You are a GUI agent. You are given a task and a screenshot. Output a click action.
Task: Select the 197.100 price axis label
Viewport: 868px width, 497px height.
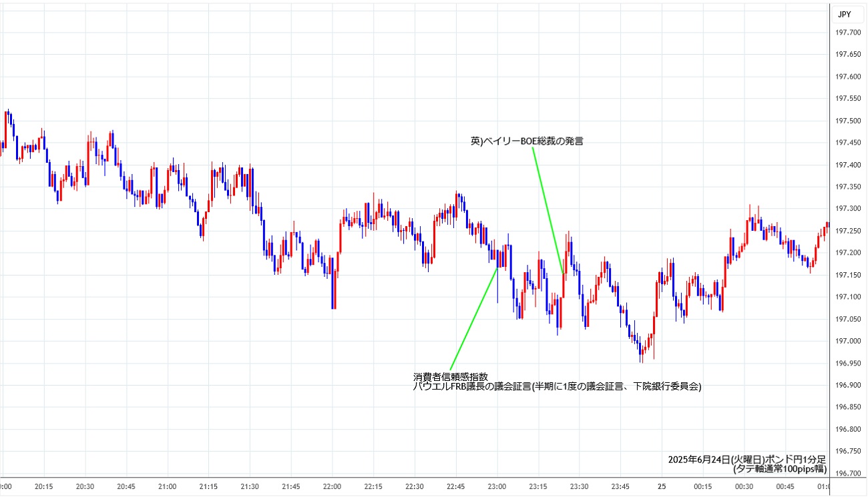[848, 297]
